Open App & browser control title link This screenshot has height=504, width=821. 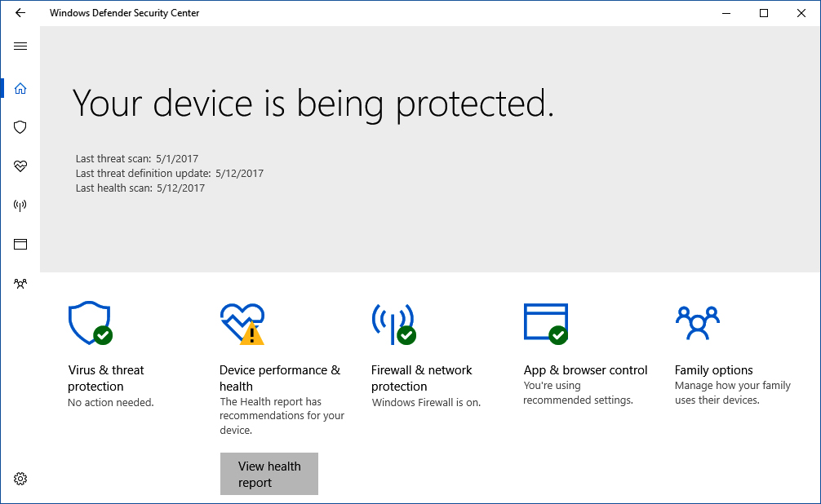(x=585, y=370)
